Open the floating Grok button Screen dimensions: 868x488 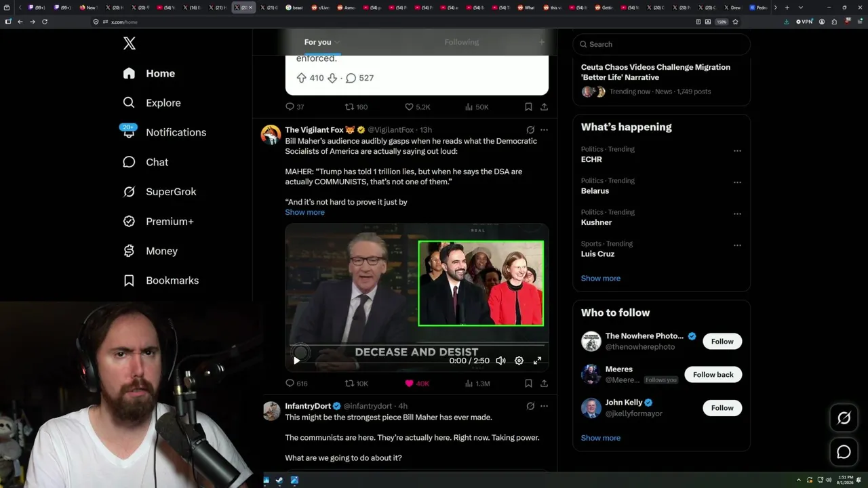[844, 418]
